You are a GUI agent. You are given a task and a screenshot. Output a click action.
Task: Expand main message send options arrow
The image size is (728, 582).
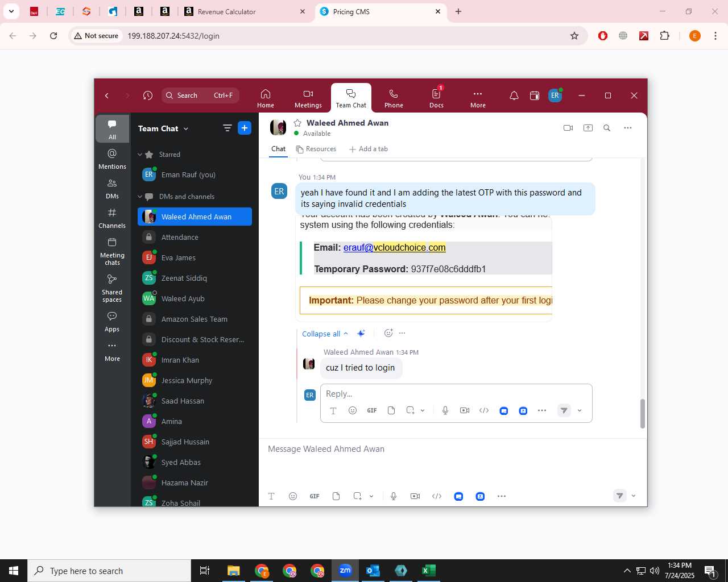click(634, 496)
